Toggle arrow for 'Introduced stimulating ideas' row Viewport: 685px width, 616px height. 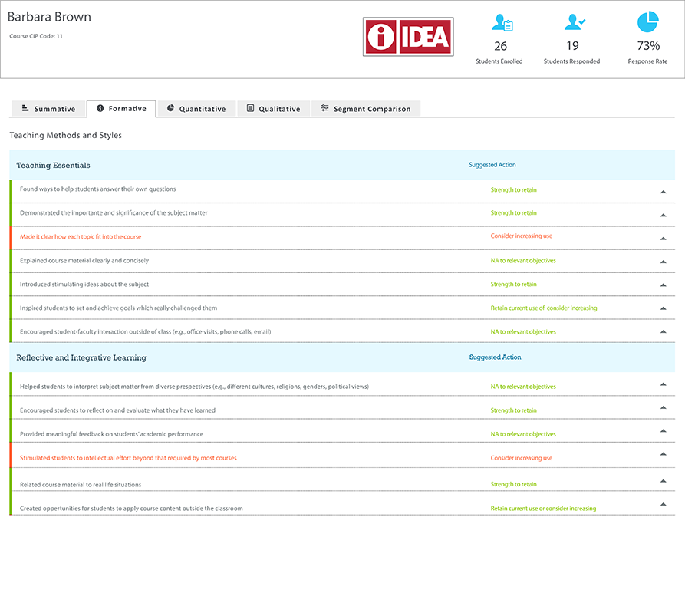663,285
